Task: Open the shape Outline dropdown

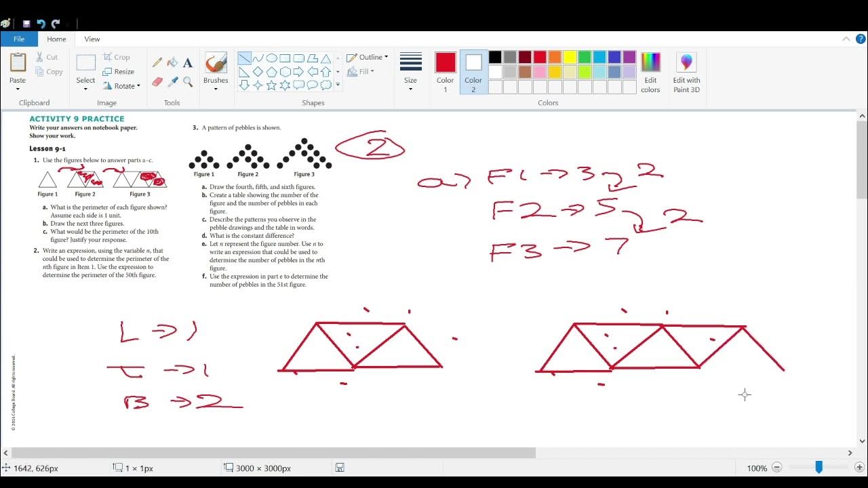Action: 367,57
